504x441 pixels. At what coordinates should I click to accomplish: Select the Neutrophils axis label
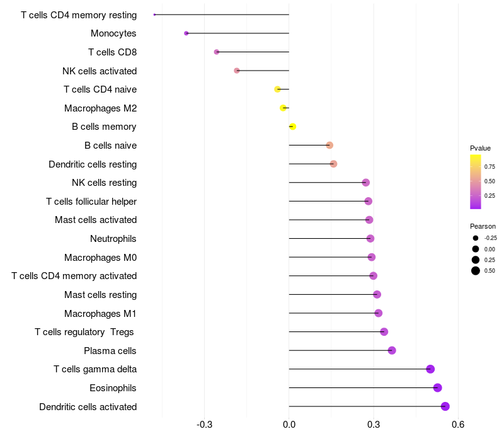pos(113,239)
